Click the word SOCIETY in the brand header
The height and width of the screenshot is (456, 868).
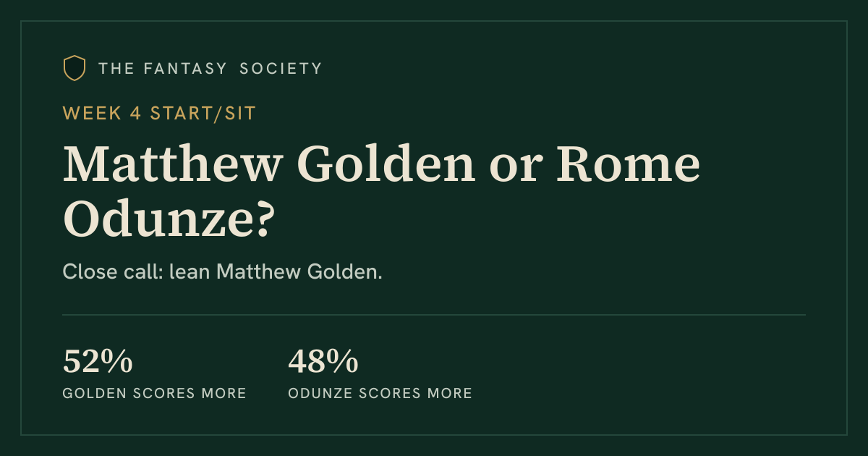click(x=281, y=69)
